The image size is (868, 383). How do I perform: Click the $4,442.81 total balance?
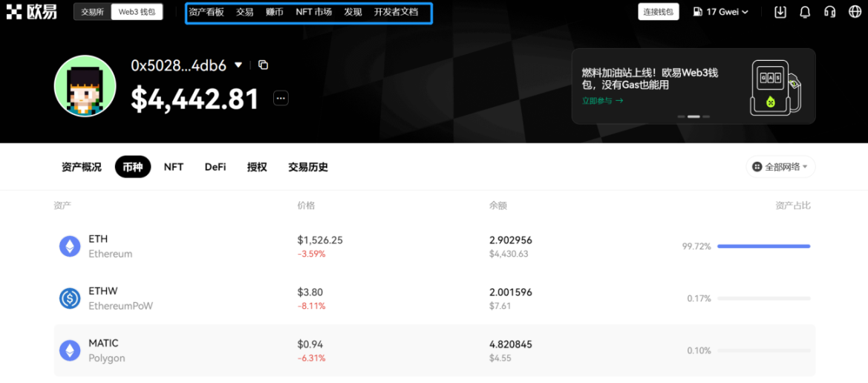[x=195, y=99]
